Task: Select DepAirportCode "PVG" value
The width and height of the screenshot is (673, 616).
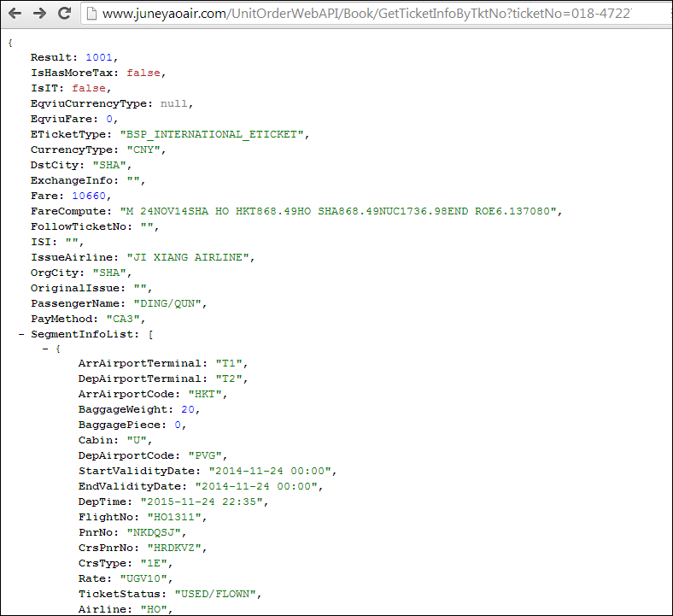Action: (205, 456)
